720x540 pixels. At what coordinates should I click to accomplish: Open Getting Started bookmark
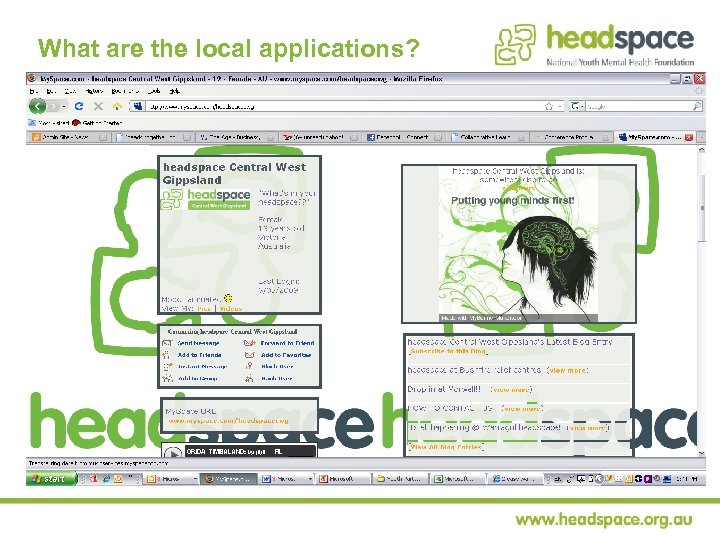click(97, 123)
